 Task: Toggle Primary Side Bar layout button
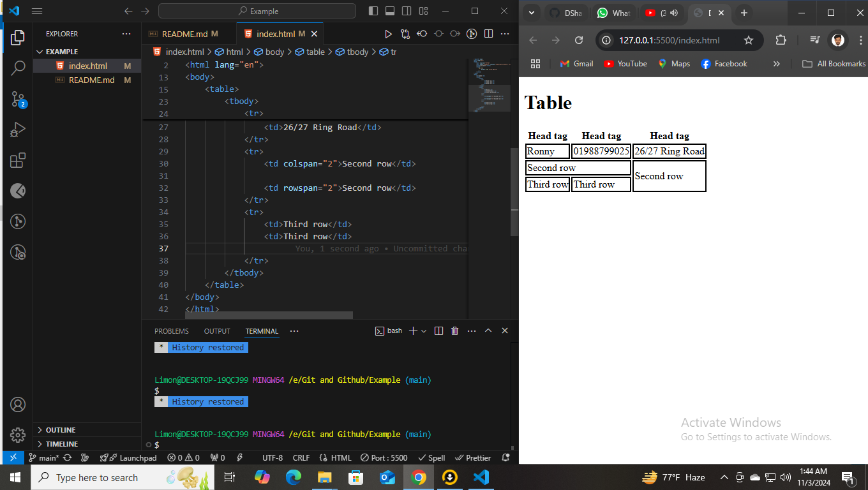pos(373,11)
